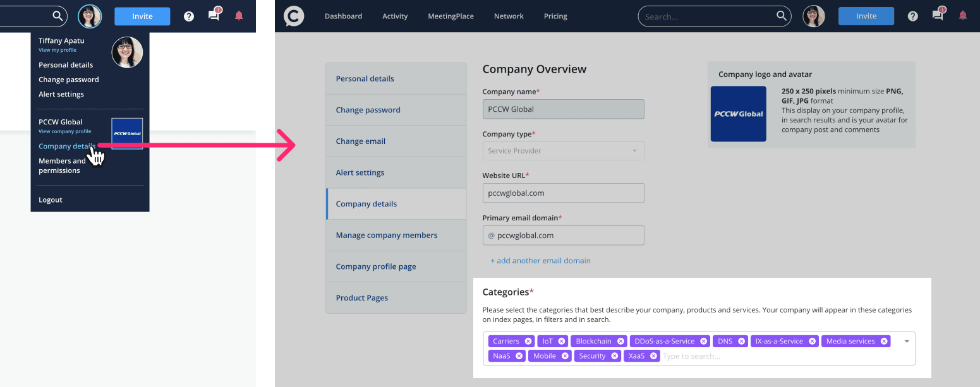Viewport: 980px width, 387px height.
Task: Open the help question mark icon in right header
Action: point(912,16)
